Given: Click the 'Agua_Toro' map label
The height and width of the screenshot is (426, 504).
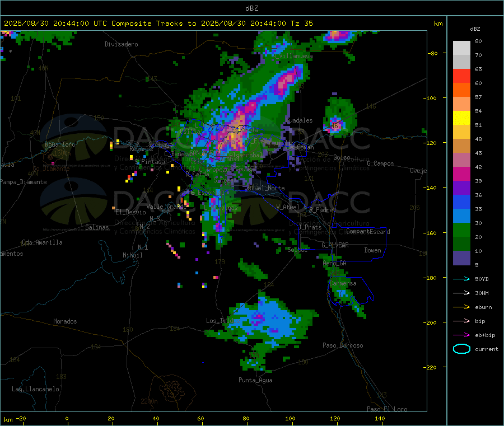Looking at the screenshot, I should [60, 144].
